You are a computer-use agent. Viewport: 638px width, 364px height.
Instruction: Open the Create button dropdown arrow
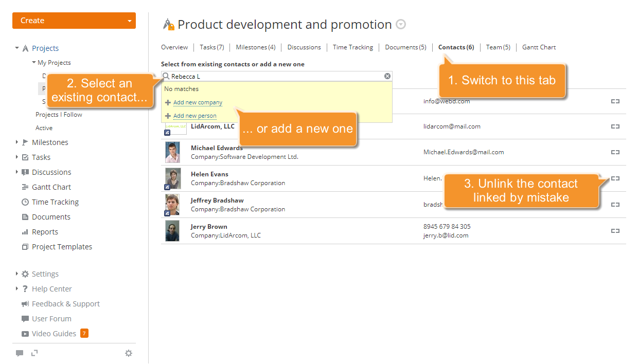coord(130,21)
